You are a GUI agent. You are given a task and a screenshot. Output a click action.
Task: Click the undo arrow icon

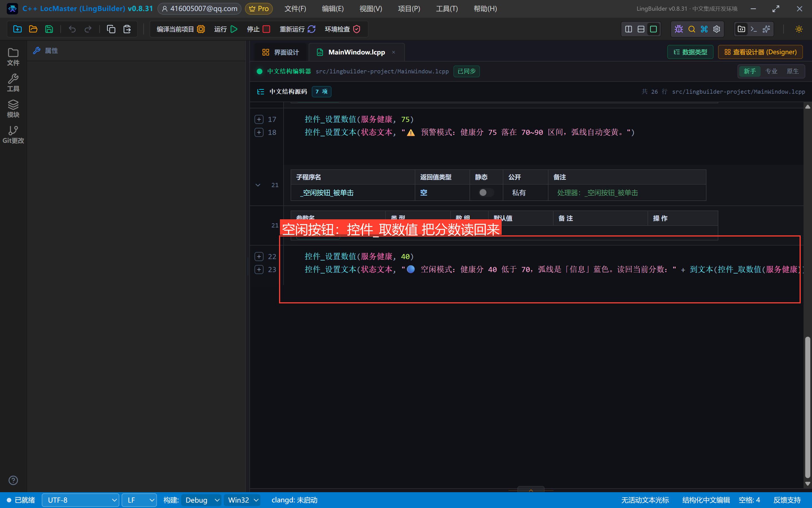72,29
